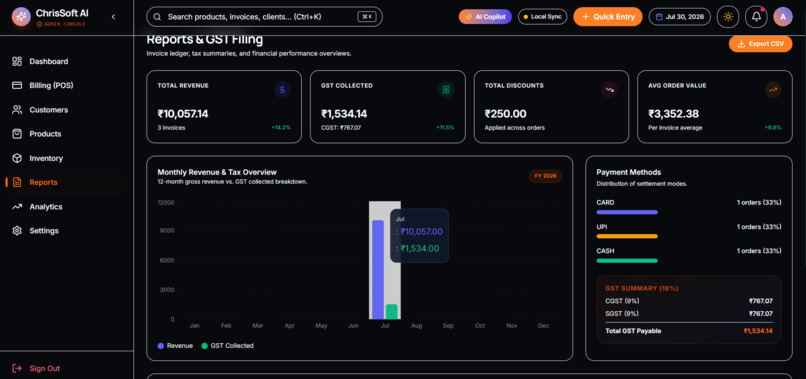This screenshot has width=806, height=379.
Task: Click the Total Discounts downtrend icon
Action: point(610,90)
